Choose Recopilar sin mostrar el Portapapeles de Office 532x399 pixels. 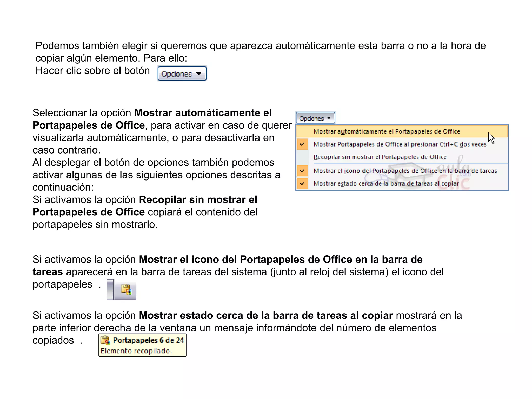point(402,157)
